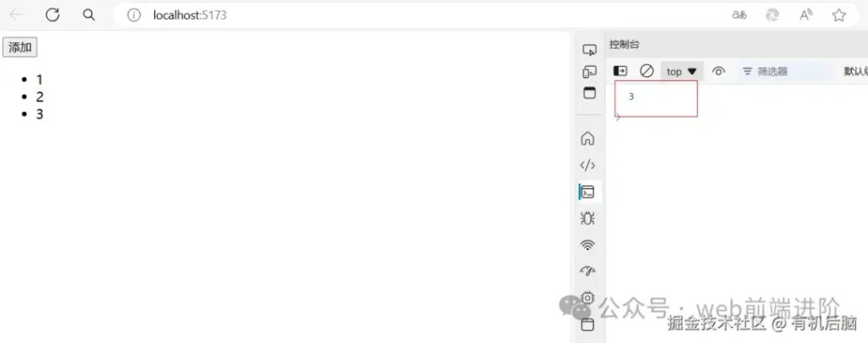This screenshot has width=868, height=343.
Task: Open the Welcome home icon in DevTools
Action: tap(587, 138)
